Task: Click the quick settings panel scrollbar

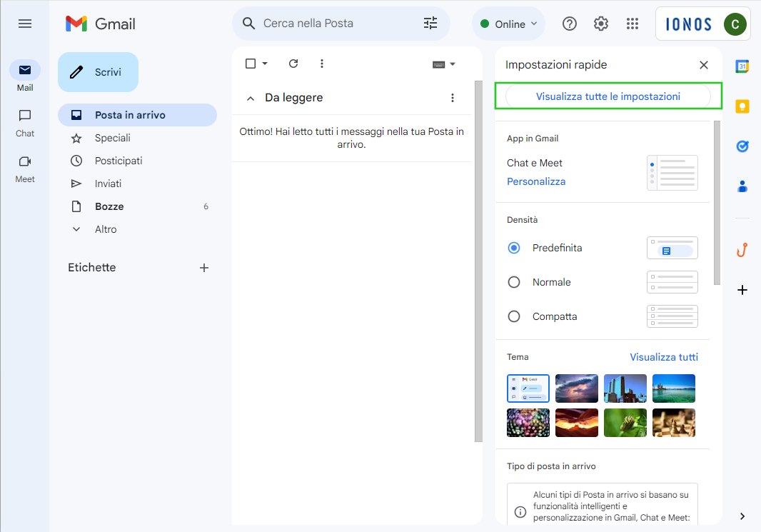Action: click(717, 203)
